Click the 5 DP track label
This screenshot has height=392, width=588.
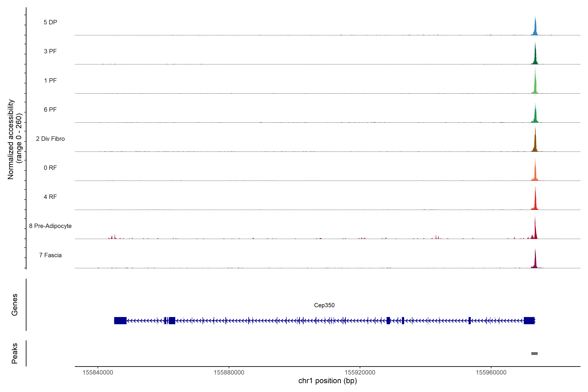pos(50,22)
